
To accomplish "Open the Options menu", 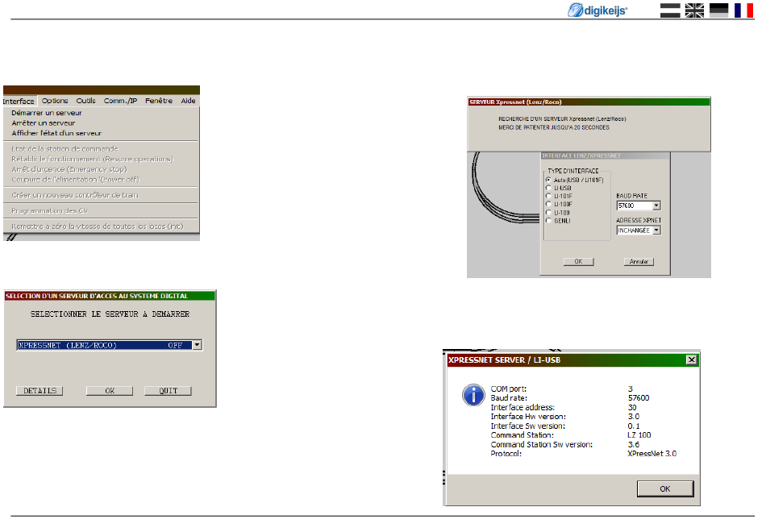I will [55, 101].
